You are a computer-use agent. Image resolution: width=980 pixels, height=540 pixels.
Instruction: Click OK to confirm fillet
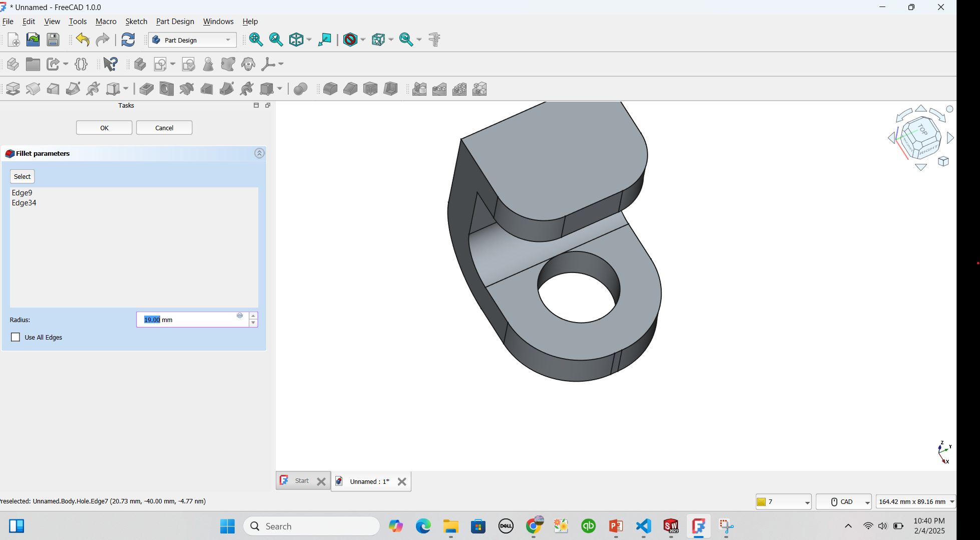tap(104, 128)
